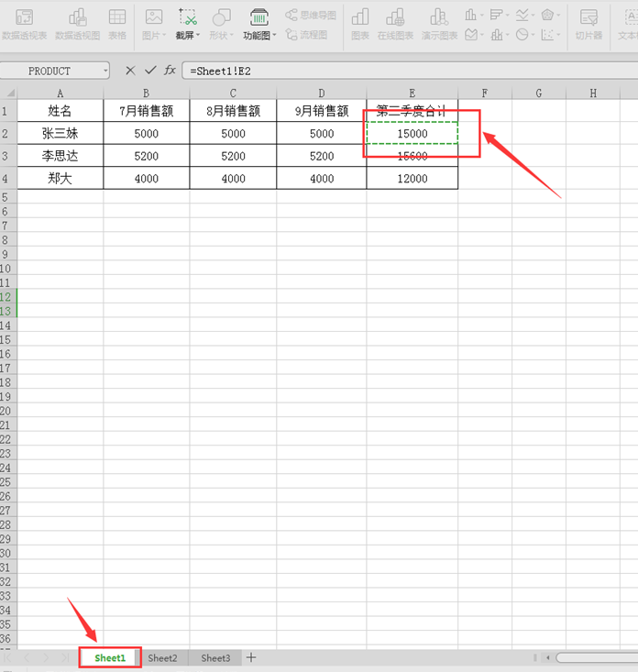Select the total cell 15000
The width and height of the screenshot is (638, 672).
(x=412, y=133)
